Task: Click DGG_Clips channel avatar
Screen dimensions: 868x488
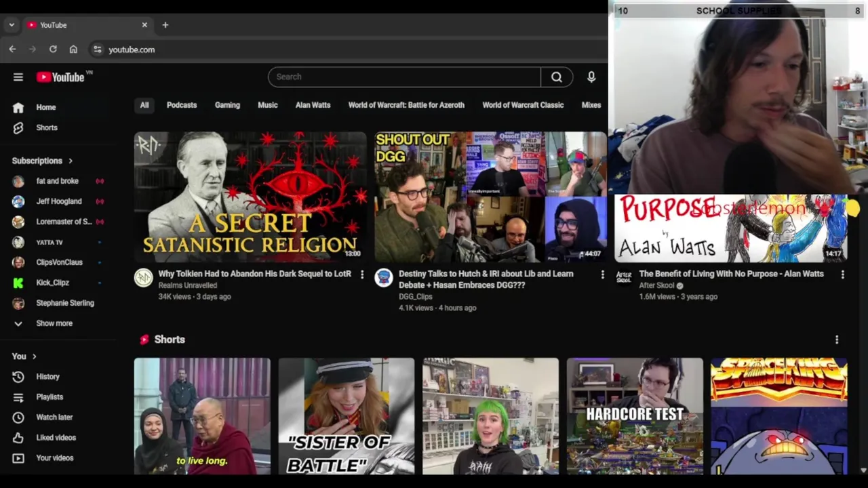Action: (384, 278)
